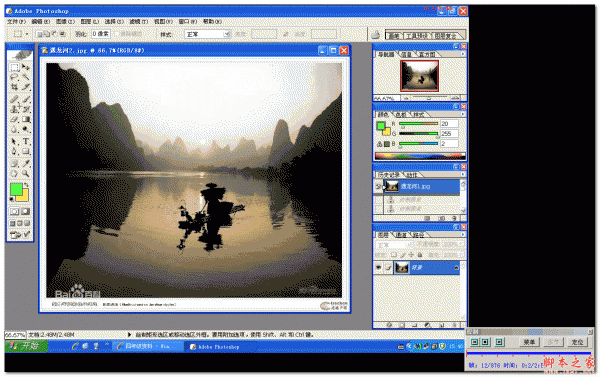Select the Pen tool
Screen dimensions: 600x377
pyautogui.click(x=14, y=152)
